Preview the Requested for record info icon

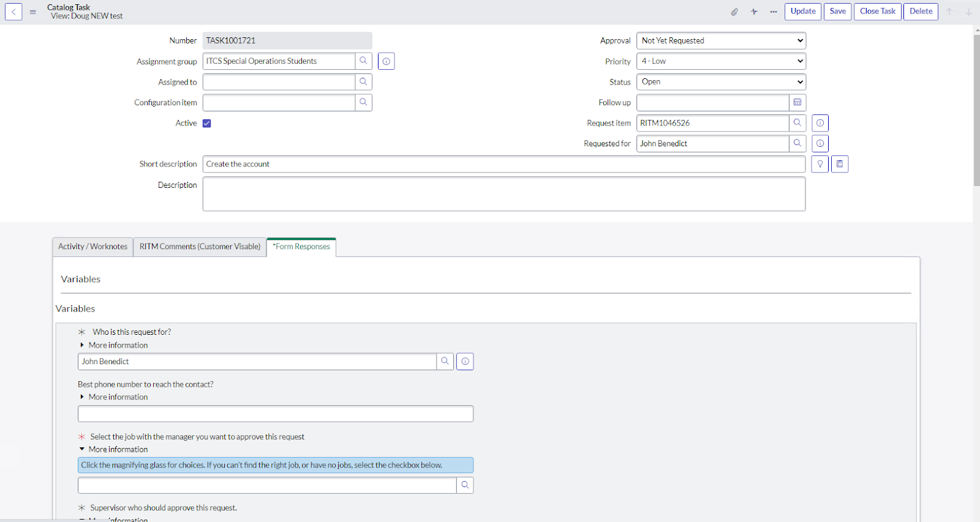click(820, 143)
